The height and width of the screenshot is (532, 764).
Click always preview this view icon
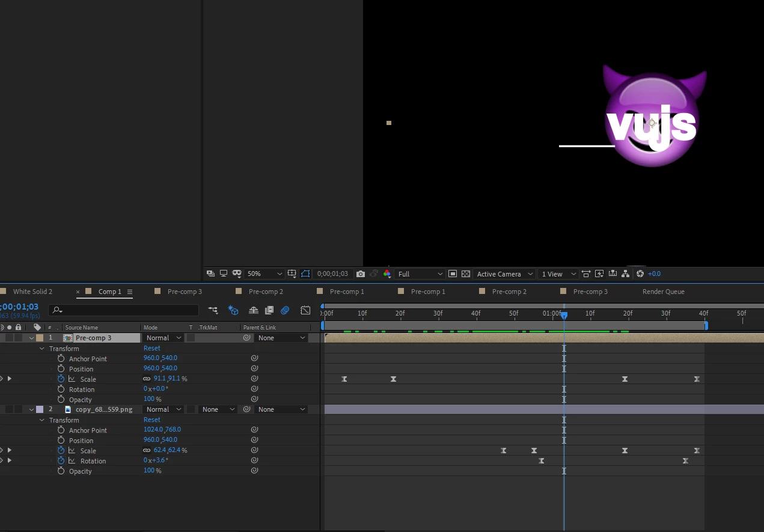(x=210, y=274)
